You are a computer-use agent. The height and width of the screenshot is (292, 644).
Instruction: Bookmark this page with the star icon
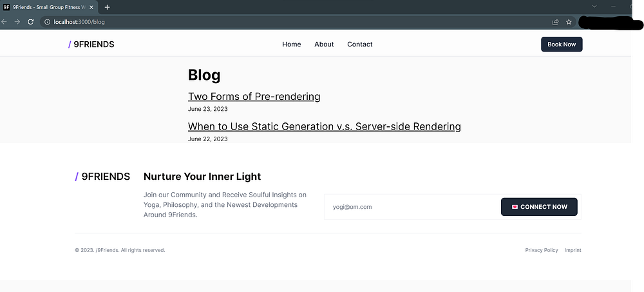point(569,22)
